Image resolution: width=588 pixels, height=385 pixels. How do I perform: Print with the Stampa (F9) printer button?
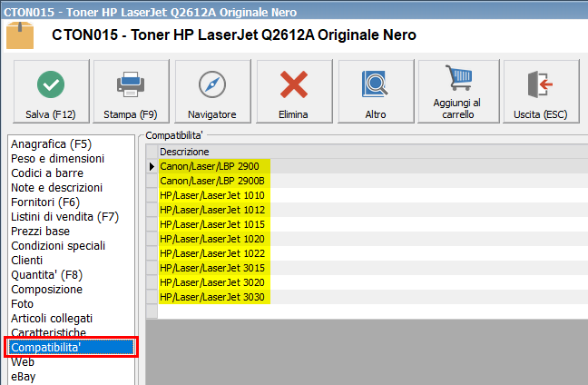(x=131, y=91)
